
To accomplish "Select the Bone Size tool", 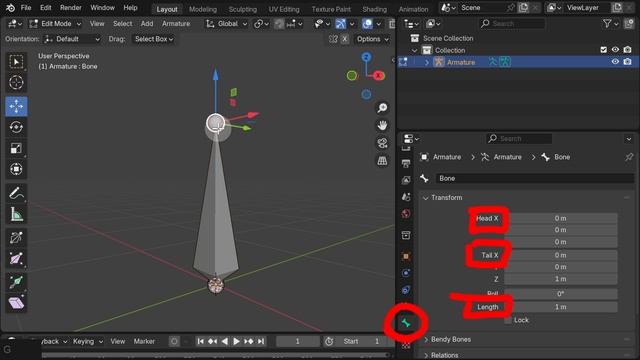I will pos(16,259).
